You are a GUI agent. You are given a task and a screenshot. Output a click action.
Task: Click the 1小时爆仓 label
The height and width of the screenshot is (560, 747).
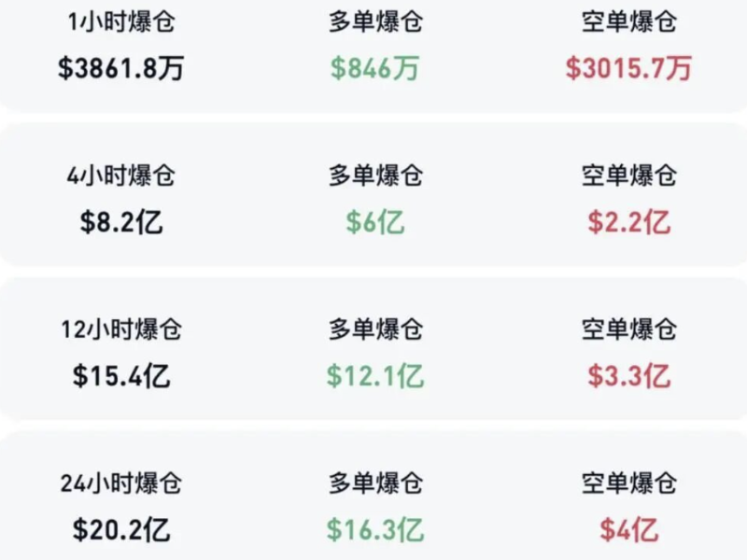click(121, 22)
